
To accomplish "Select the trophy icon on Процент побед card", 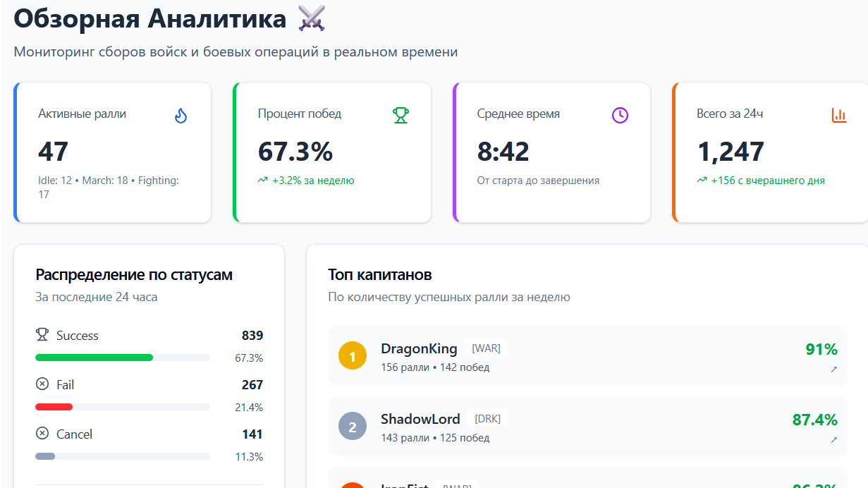I will click(x=401, y=116).
